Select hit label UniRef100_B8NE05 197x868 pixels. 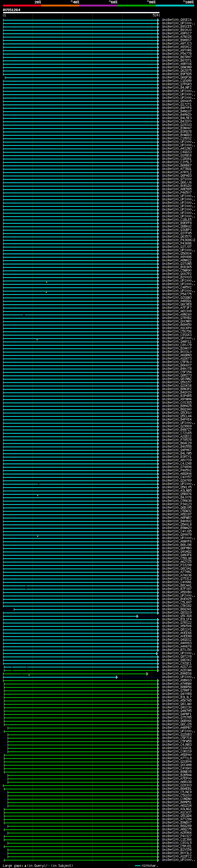tap(177, 772)
